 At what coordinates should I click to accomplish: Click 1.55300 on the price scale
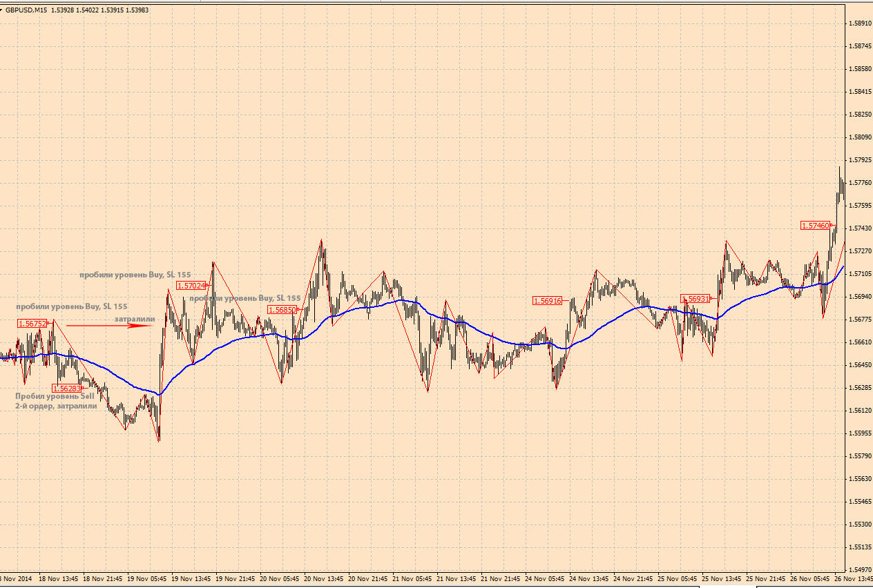(x=858, y=524)
